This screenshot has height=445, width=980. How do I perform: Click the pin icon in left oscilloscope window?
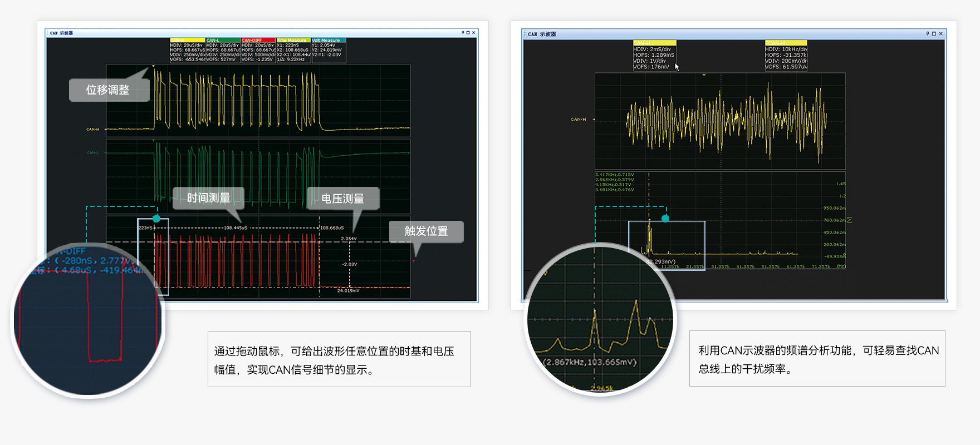click(462, 33)
